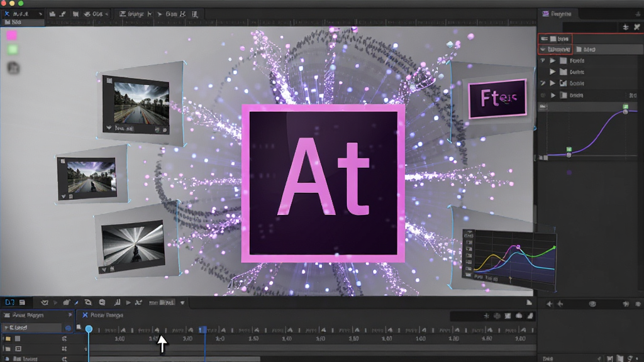Click the eye-shaped view icon in top toolbar
Image resolution: width=644 pixels, height=362 pixels.
tap(87, 14)
